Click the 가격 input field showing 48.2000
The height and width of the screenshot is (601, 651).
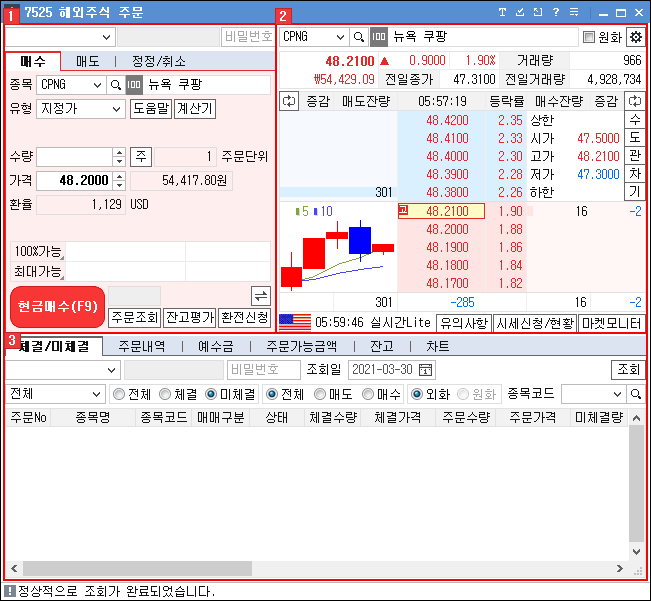pyautogui.click(x=75, y=181)
